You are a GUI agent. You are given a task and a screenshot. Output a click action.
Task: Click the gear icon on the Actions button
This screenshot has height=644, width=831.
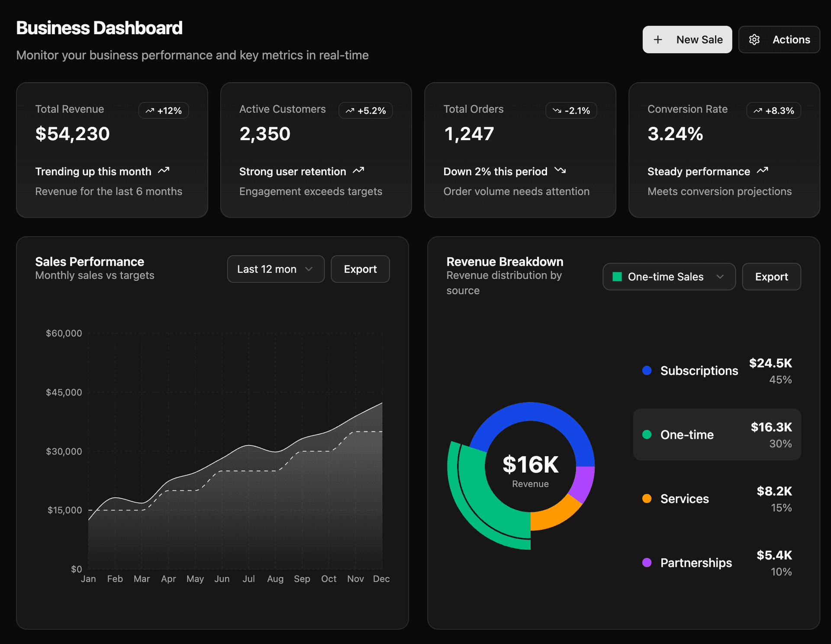pyautogui.click(x=754, y=39)
